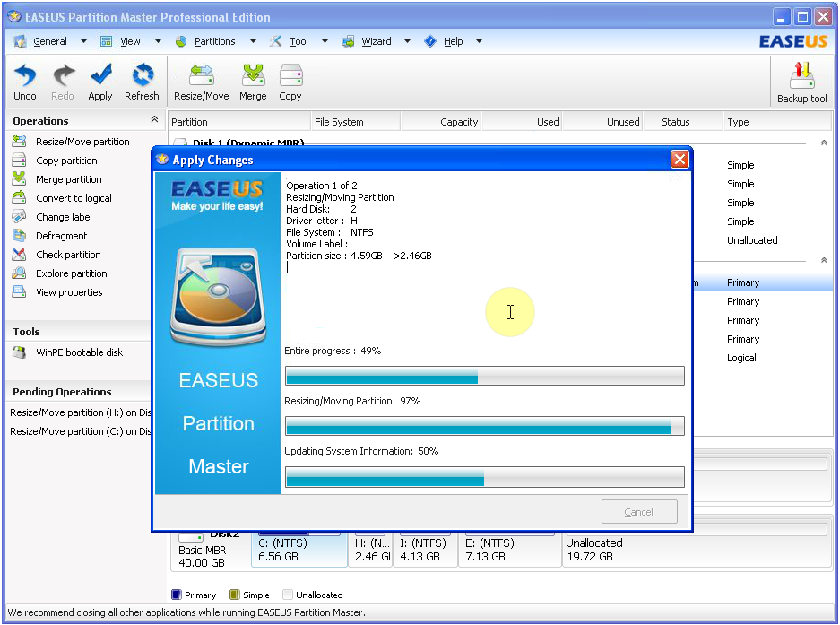Viewport: 840px width, 625px height.
Task: Click Copy partition in Operations
Action: pyautogui.click(x=66, y=161)
